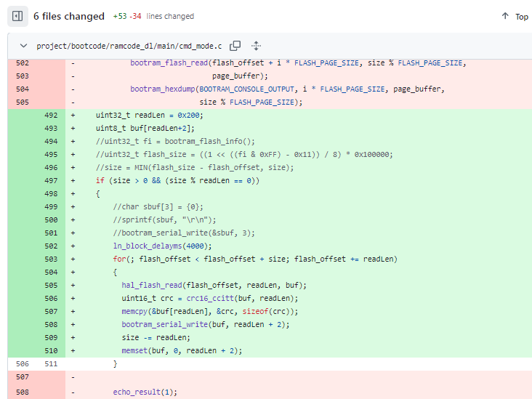Click the +53 additions count
The height and width of the screenshot is (399, 532).
pos(120,16)
